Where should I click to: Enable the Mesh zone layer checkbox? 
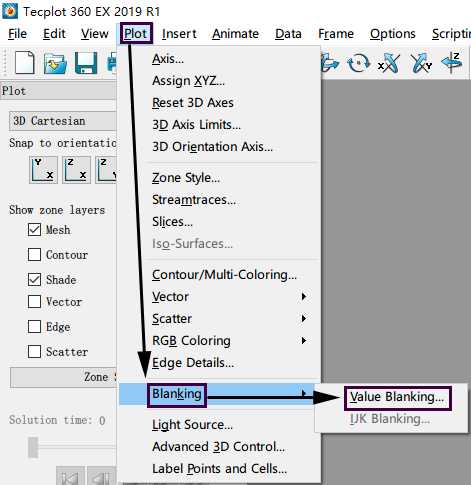point(34,230)
